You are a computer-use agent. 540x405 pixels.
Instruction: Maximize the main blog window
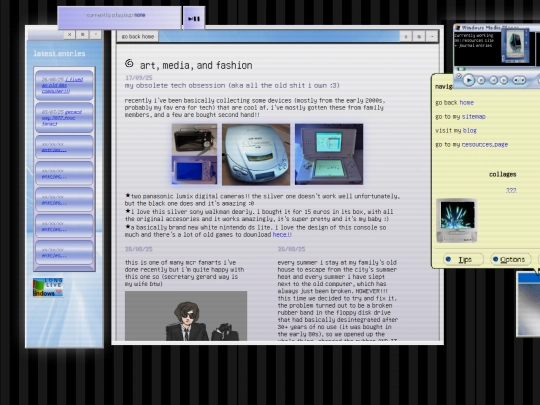coord(419,37)
